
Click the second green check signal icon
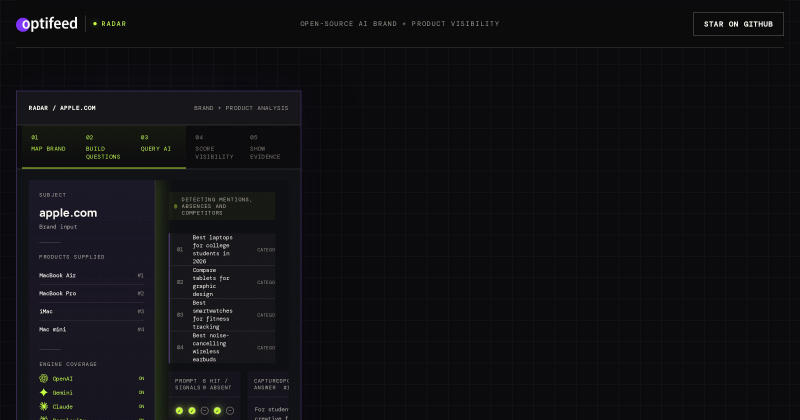pos(192,410)
